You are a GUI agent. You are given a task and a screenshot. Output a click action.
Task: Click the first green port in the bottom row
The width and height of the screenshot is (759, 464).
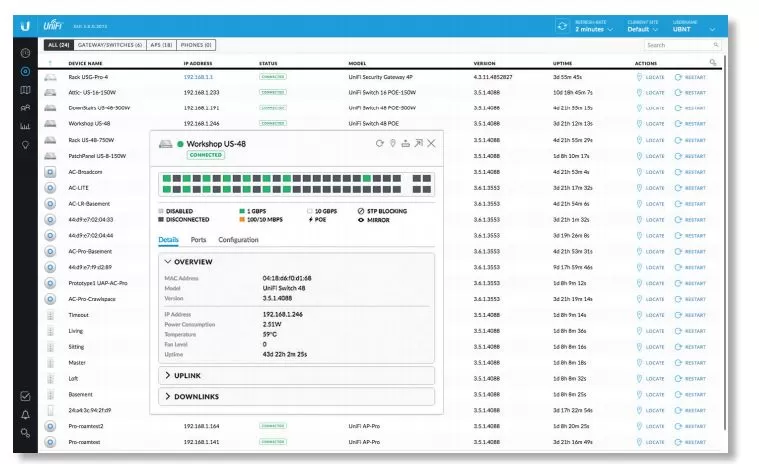click(x=167, y=189)
